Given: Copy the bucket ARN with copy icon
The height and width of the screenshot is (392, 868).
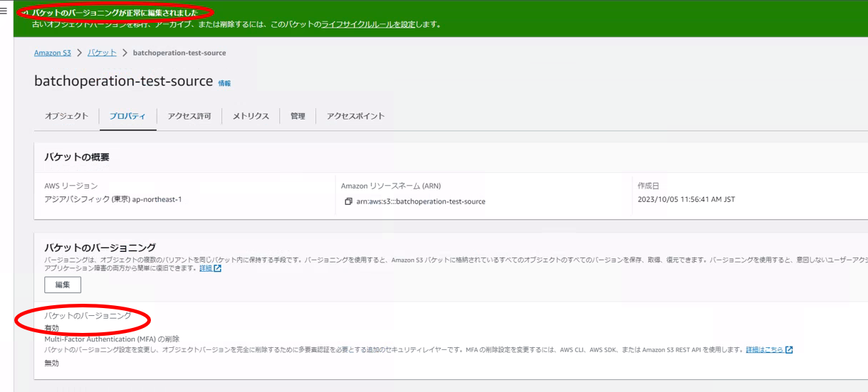Looking at the screenshot, I should point(348,202).
